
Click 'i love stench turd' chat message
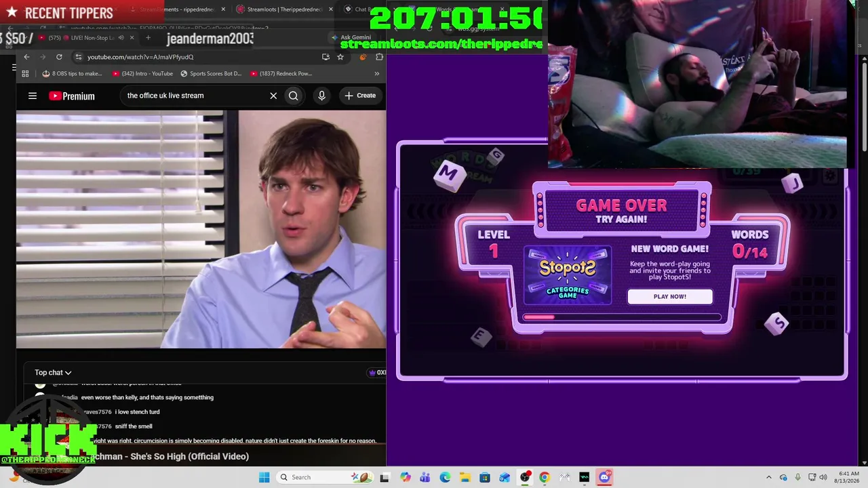tap(138, 412)
